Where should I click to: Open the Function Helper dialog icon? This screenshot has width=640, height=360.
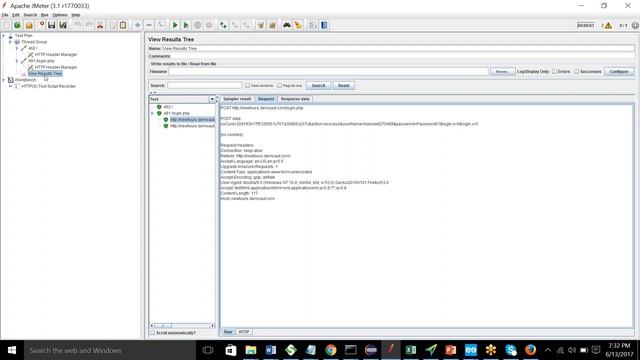[313, 25]
